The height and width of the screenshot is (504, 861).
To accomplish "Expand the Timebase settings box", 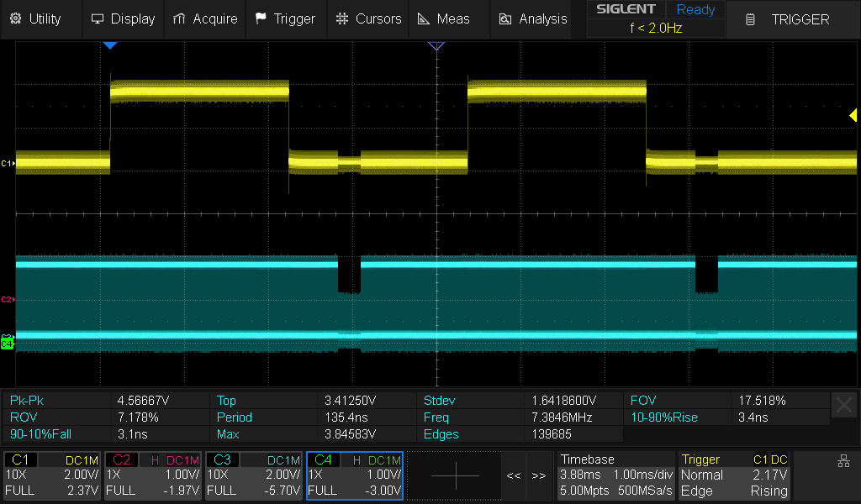I will 615,475.
